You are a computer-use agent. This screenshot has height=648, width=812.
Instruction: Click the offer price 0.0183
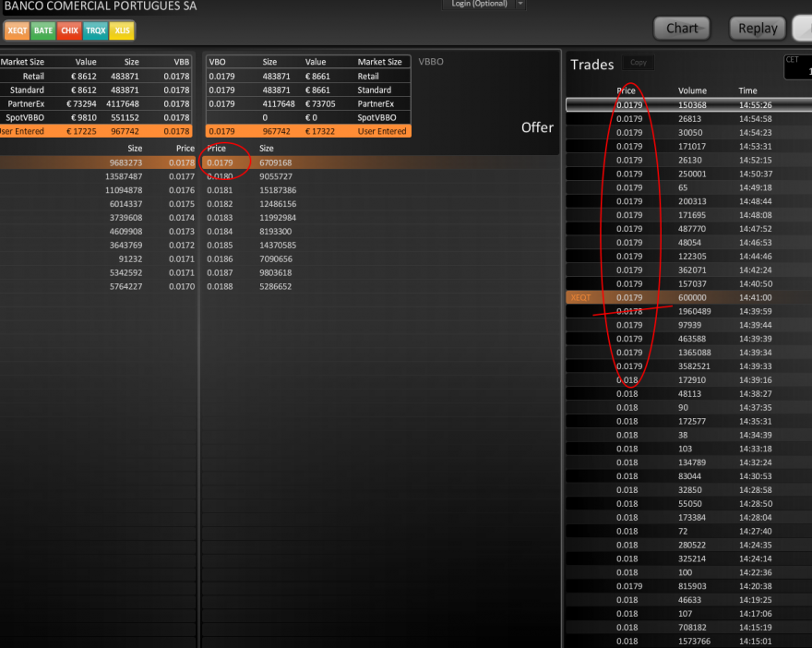[x=220, y=218]
